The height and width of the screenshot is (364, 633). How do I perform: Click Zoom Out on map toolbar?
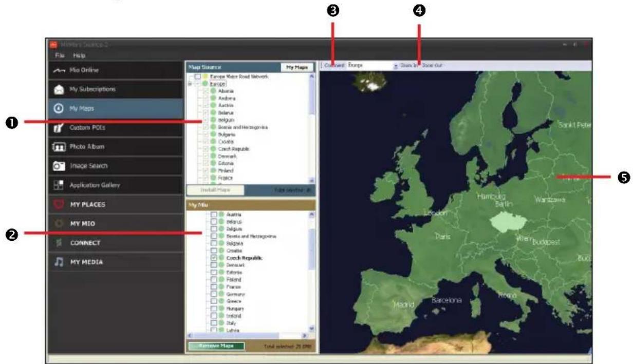point(432,66)
